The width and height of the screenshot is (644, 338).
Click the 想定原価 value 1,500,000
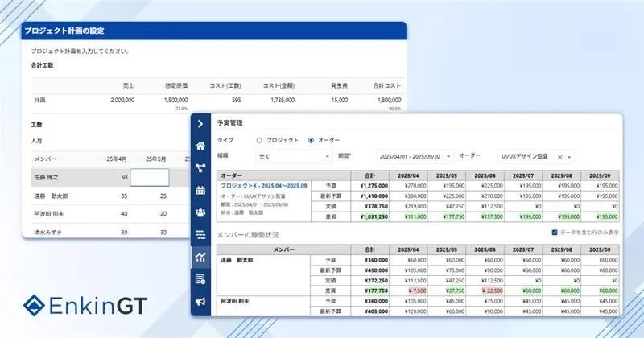[x=175, y=100]
